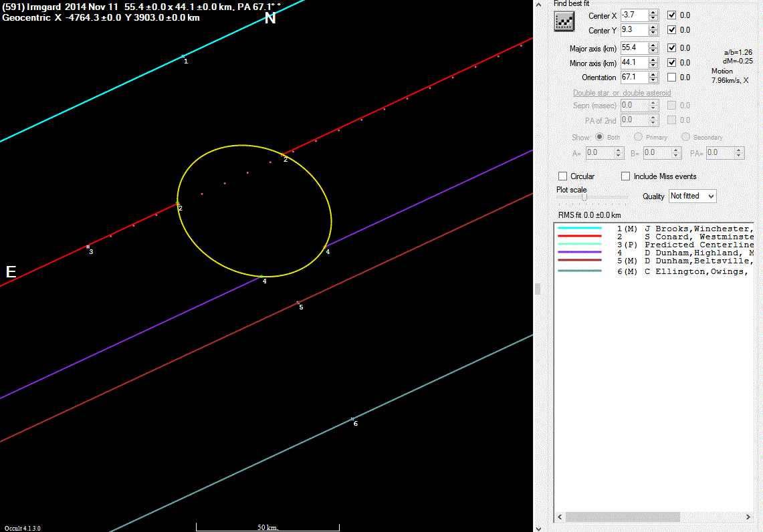
Task: Click the observer list scroll left arrow
Action: pyautogui.click(x=560, y=517)
